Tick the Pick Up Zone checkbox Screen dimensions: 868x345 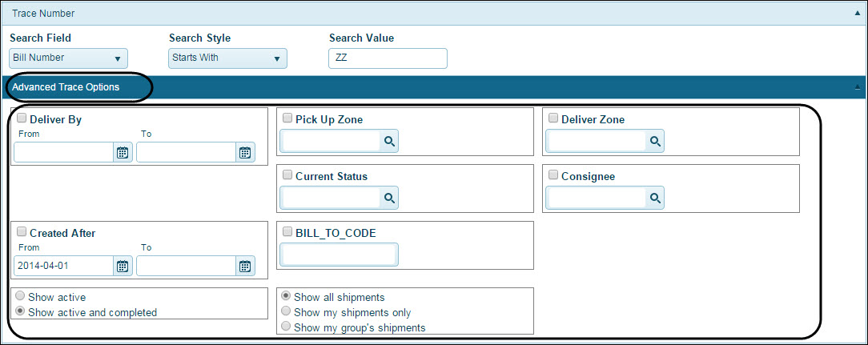(287, 118)
